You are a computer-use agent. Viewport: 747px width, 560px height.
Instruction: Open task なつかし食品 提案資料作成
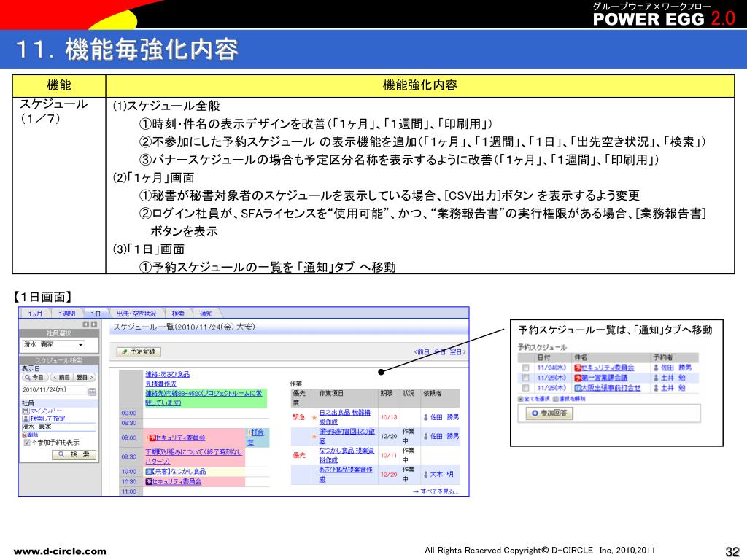tap(347, 455)
